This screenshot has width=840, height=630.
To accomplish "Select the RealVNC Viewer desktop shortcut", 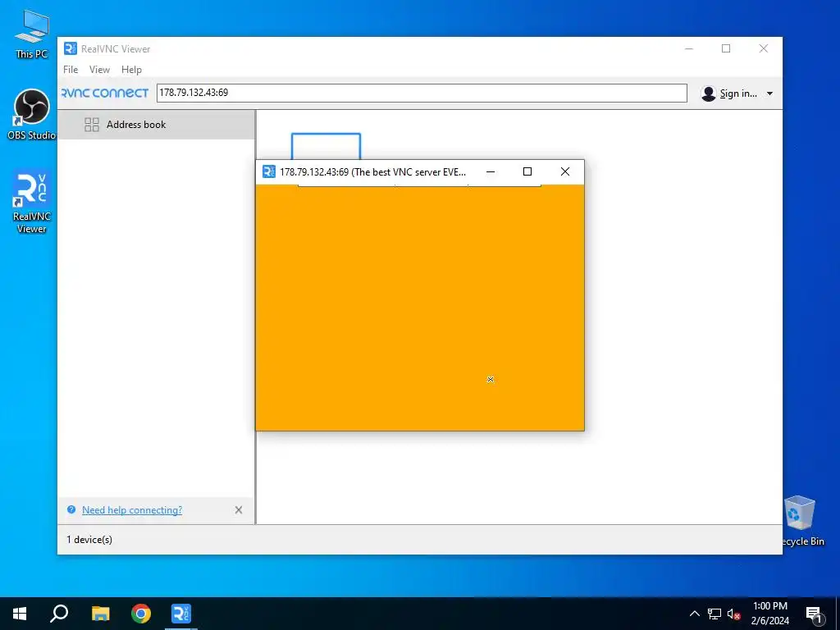I will point(32,203).
